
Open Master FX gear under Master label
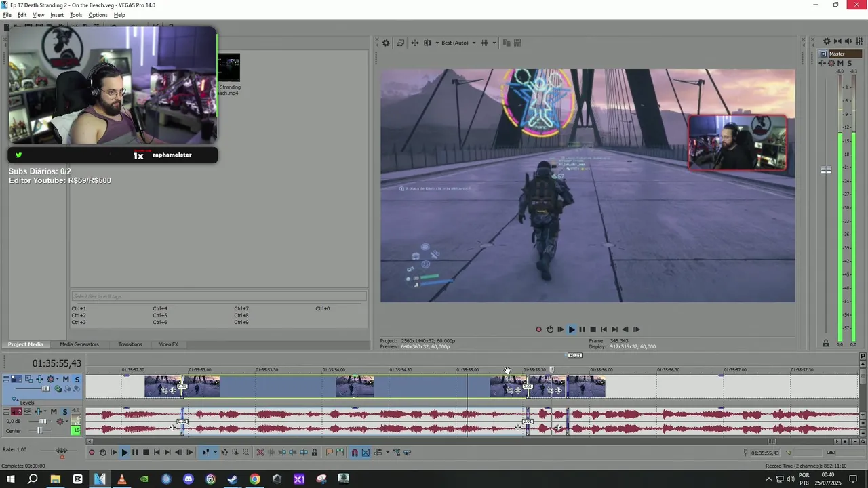831,63
